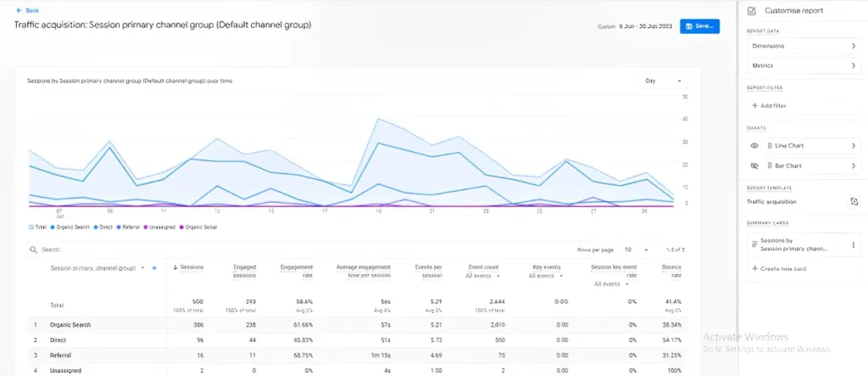
Task: Click the blue Save button
Action: point(699,26)
